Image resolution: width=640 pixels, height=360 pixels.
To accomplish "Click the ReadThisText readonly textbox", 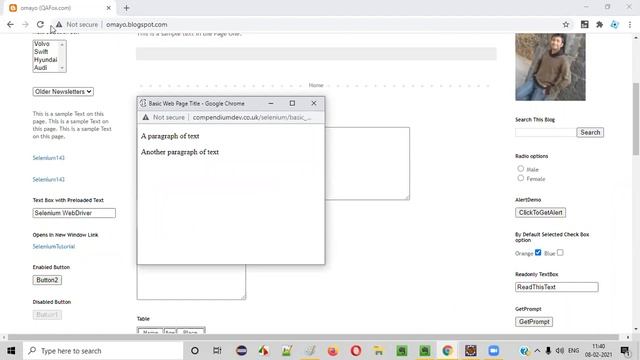I will pos(557,287).
